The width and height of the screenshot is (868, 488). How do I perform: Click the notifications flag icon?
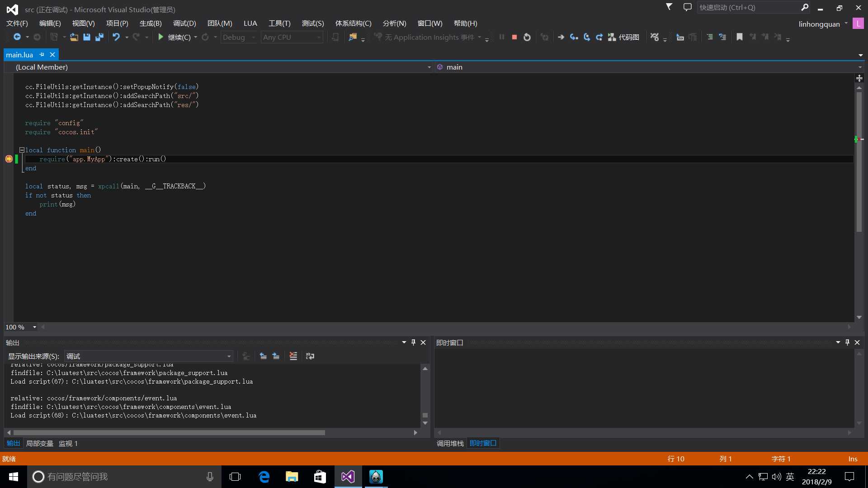pyautogui.click(x=669, y=7)
